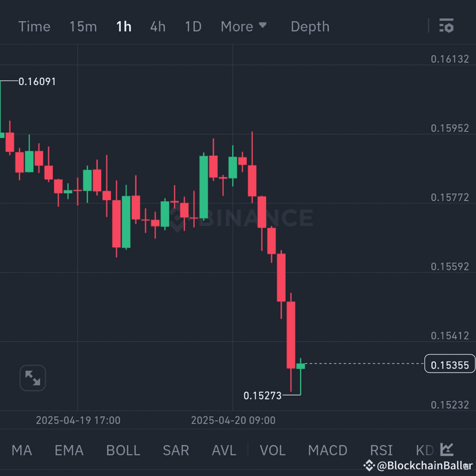Select the 1D interval
The height and width of the screenshot is (476, 476).
pos(193,26)
